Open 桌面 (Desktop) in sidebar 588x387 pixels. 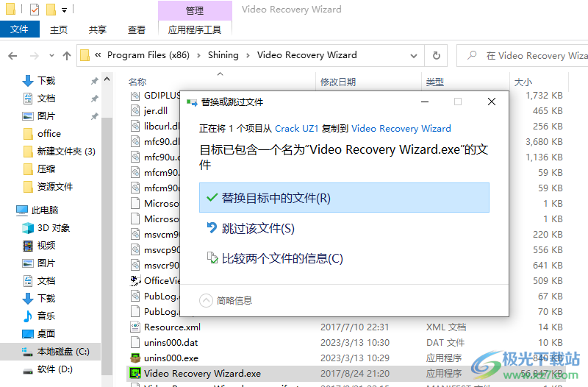point(46,334)
